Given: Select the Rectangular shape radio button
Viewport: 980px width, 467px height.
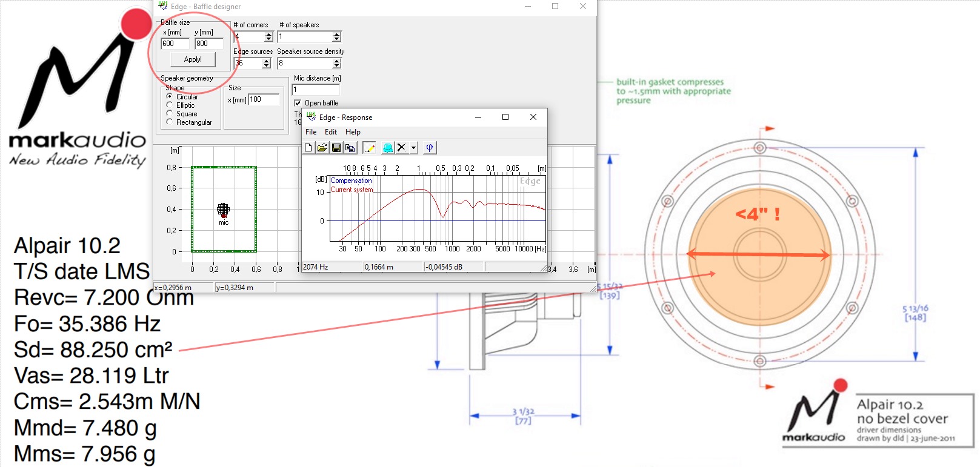Looking at the screenshot, I should tap(170, 122).
